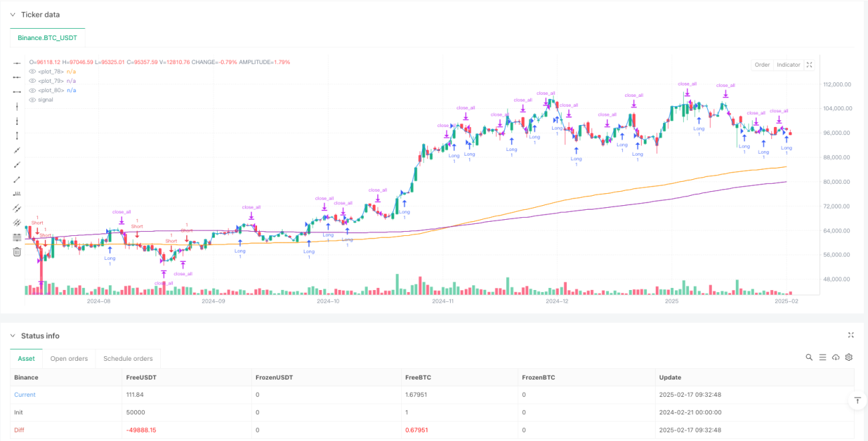
Task: Click the trash icon to delete drawings
Action: [x=17, y=252]
